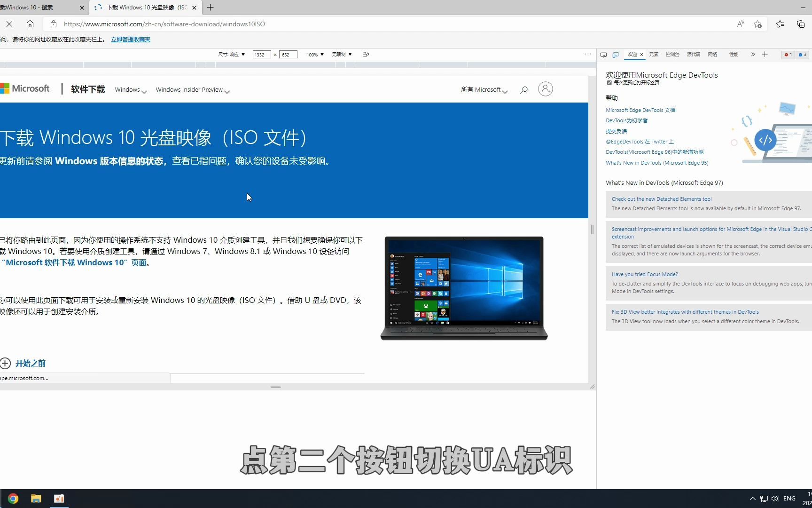812x508 pixels.
Task: Click the Microsoft logo on the page
Action: click(25, 88)
